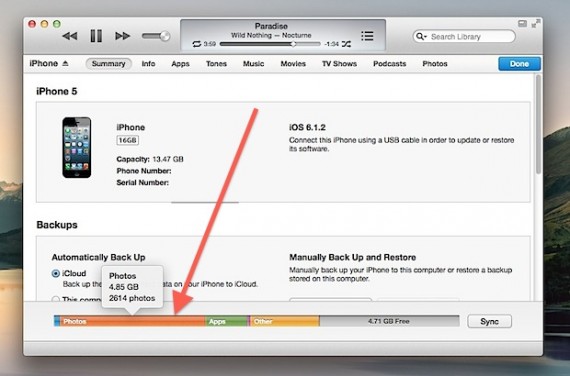Go to the Podcasts tab
Screen dimensions: 570x376
coord(389,64)
